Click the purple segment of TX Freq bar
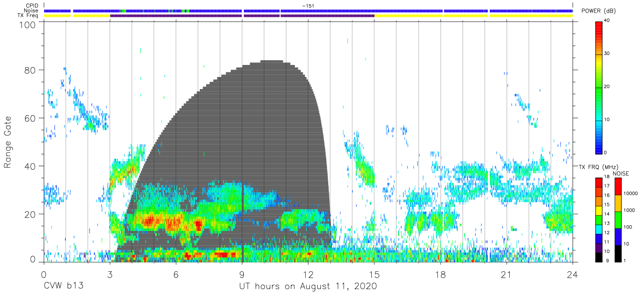The height and width of the screenshot is (297, 644). click(242, 16)
